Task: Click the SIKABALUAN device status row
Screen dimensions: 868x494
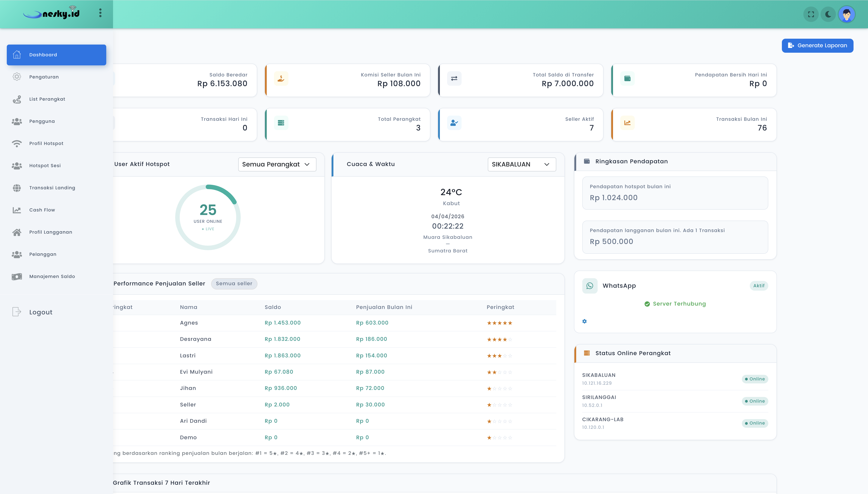Action: click(675, 379)
